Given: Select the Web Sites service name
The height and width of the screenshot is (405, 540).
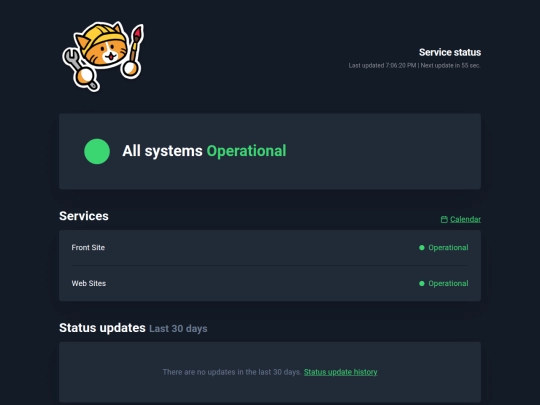Looking at the screenshot, I should (x=89, y=283).
